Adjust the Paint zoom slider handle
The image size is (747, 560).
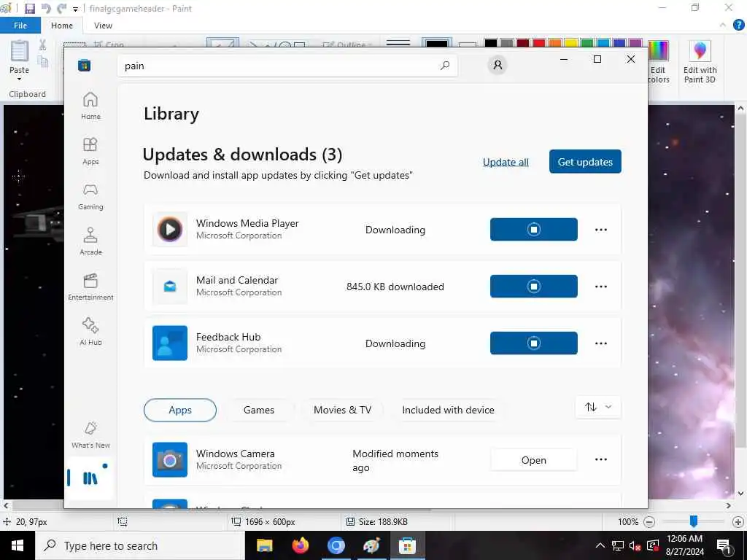coord(694,521)
